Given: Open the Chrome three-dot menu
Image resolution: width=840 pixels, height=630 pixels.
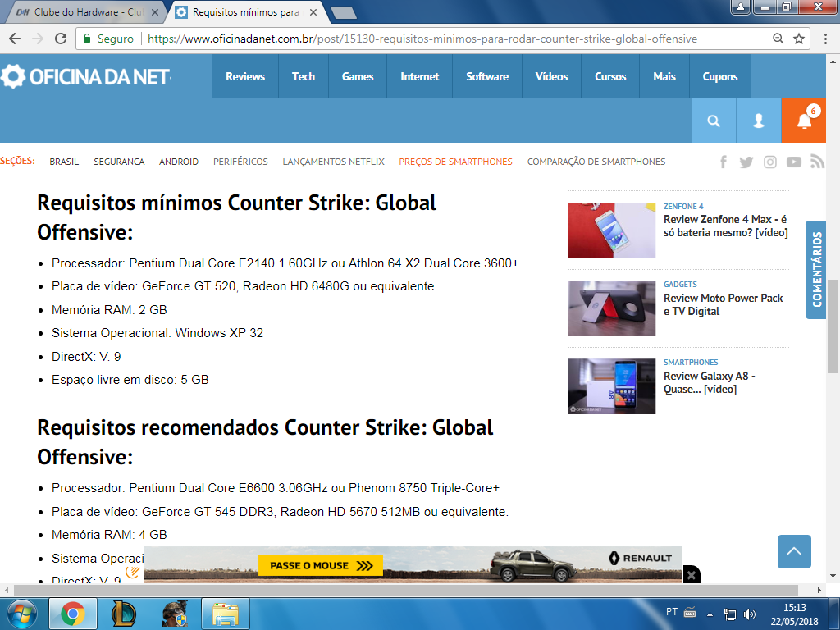Looking at the screenshot, I should pos(825,39).
